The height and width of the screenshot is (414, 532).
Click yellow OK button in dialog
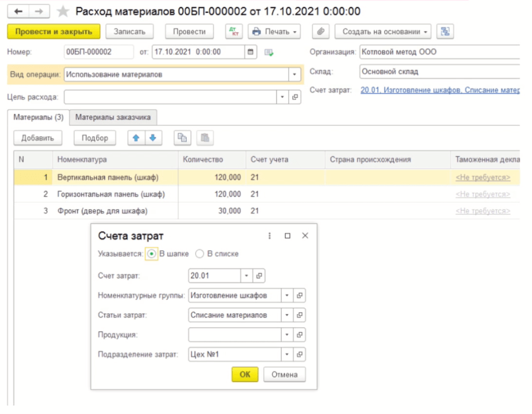tap(245, 374)
